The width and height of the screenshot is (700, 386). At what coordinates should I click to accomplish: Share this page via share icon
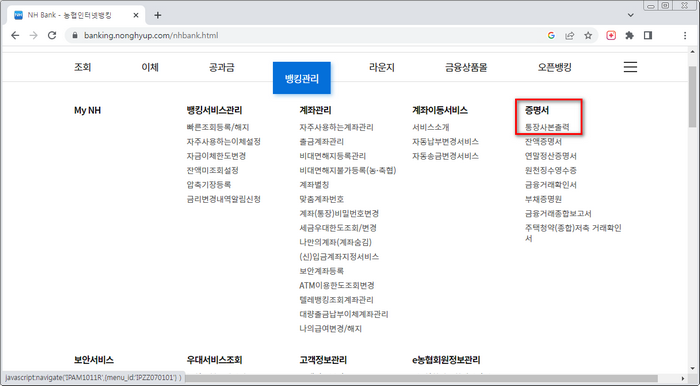tap(570, 36)
